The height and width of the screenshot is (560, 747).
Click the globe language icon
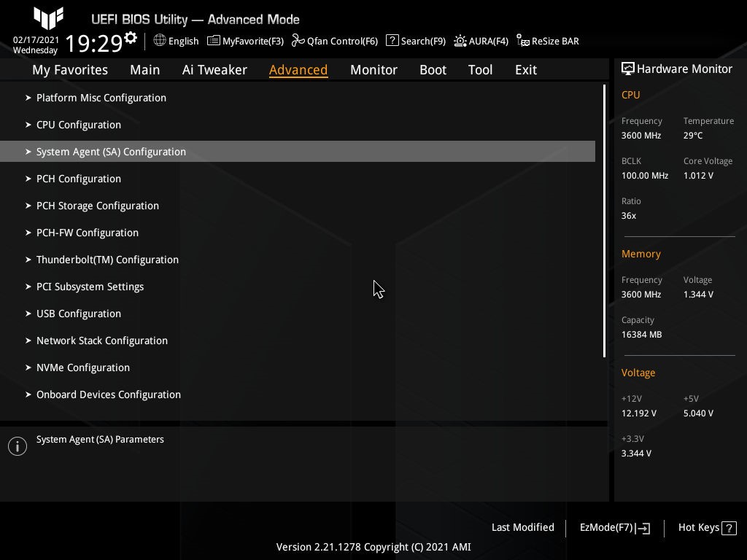click(x=160, y=41)
